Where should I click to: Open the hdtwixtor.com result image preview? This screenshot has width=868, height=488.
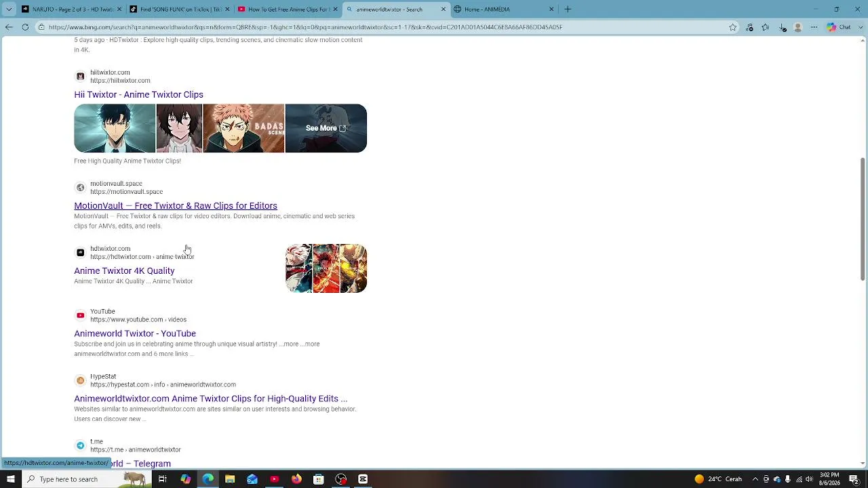coord(326,268)
